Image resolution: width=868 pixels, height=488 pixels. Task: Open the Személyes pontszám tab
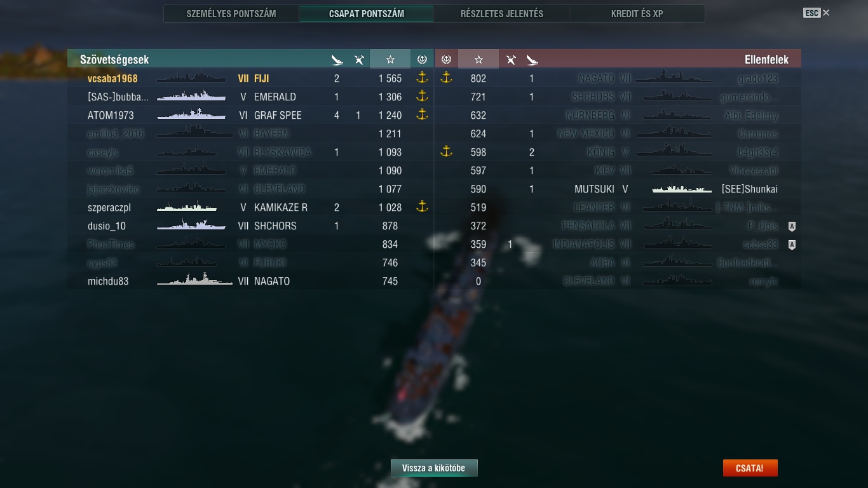[231, 13]
